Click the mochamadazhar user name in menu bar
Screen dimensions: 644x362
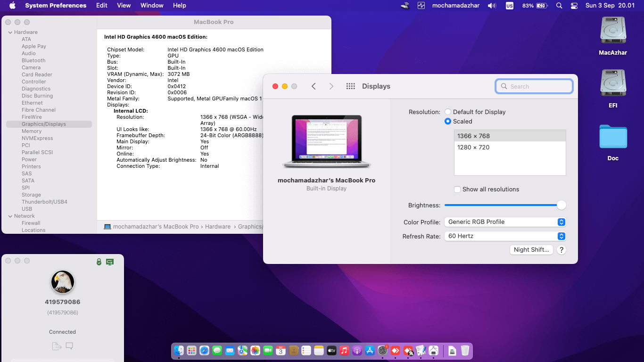pyautogui.click(x=455, y=6)
